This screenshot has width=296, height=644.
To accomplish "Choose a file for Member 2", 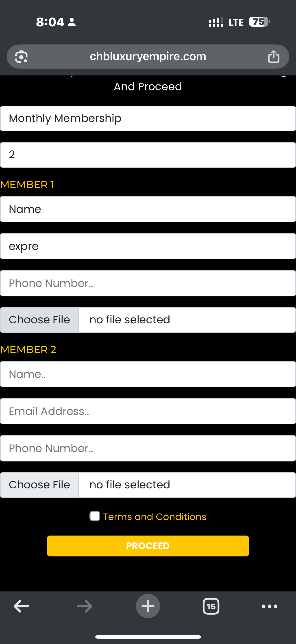I will point(39,485).
